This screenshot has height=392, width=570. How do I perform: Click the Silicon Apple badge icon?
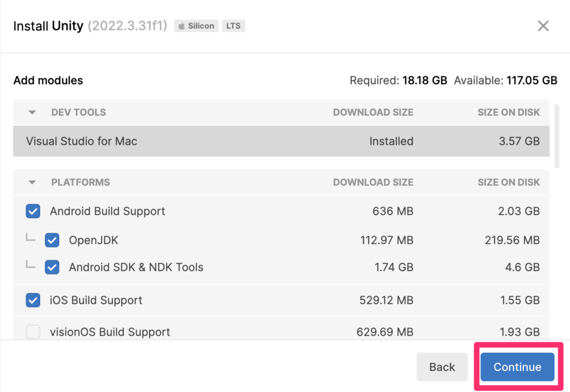tap(181, 26)
